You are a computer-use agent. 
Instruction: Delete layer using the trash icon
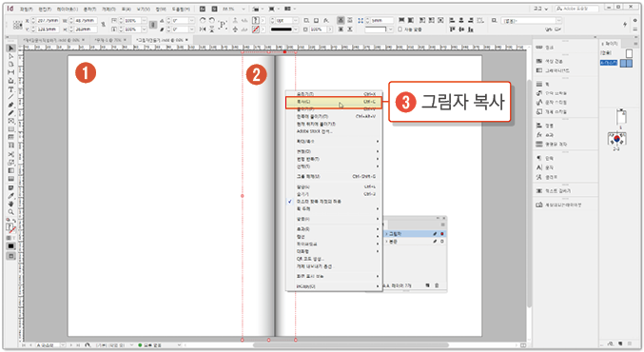tap(437, 285)
